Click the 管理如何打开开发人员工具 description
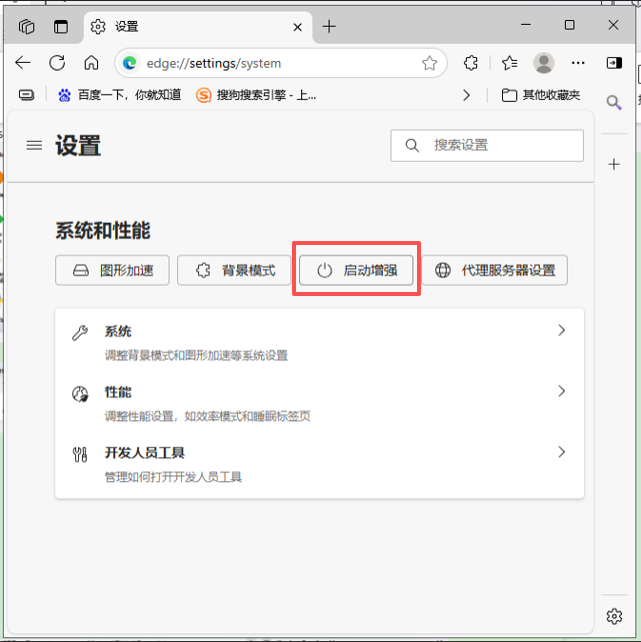Viewport: 641px width, 642px height. [173, 477]
